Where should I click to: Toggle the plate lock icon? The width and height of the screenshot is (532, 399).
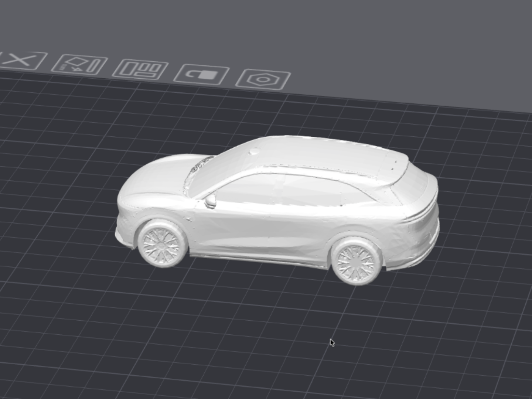tap(202, 75)
